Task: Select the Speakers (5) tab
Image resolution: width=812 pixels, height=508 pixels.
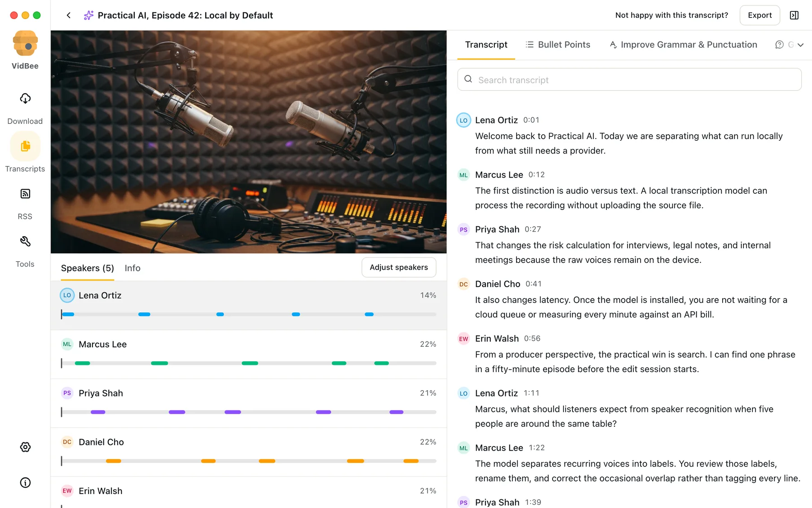Action: pyautogui.click(x=88, y=268)
